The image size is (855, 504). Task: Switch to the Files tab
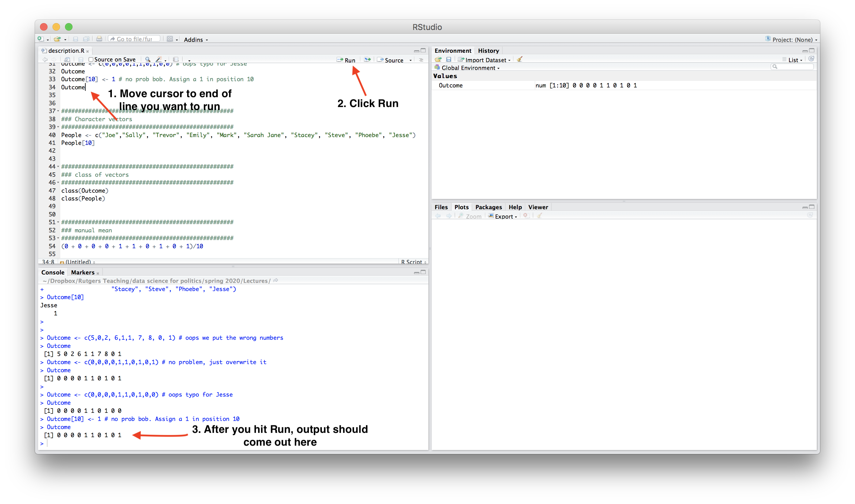[x=442, y=207]
